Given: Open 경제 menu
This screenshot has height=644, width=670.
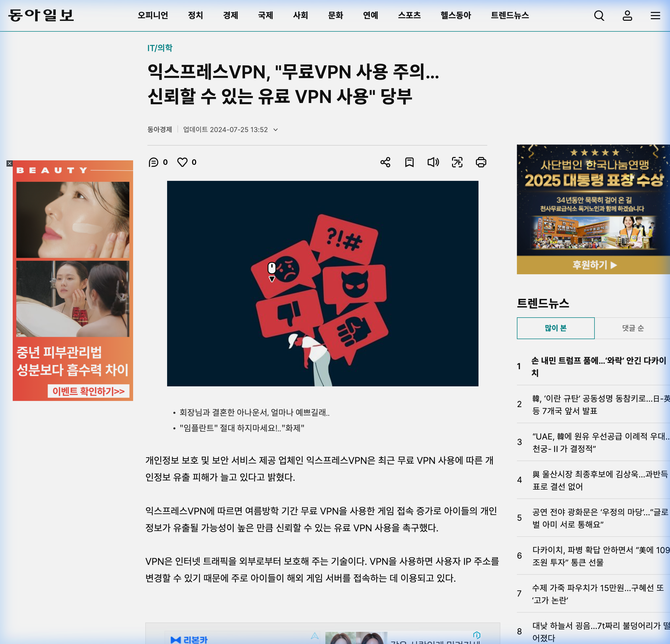Looking at the screenshot, I should click(x=230, y=15).
